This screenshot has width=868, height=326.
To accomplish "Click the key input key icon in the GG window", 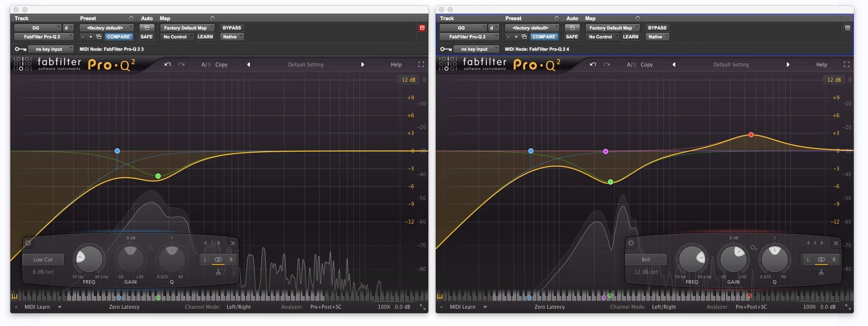I will (x=446, y=49).
